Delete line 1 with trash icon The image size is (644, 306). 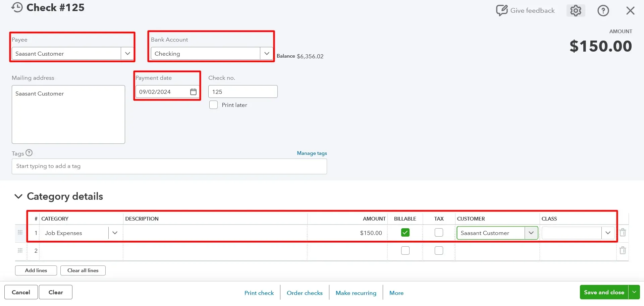pyautogui.click(x=623, y=233)
